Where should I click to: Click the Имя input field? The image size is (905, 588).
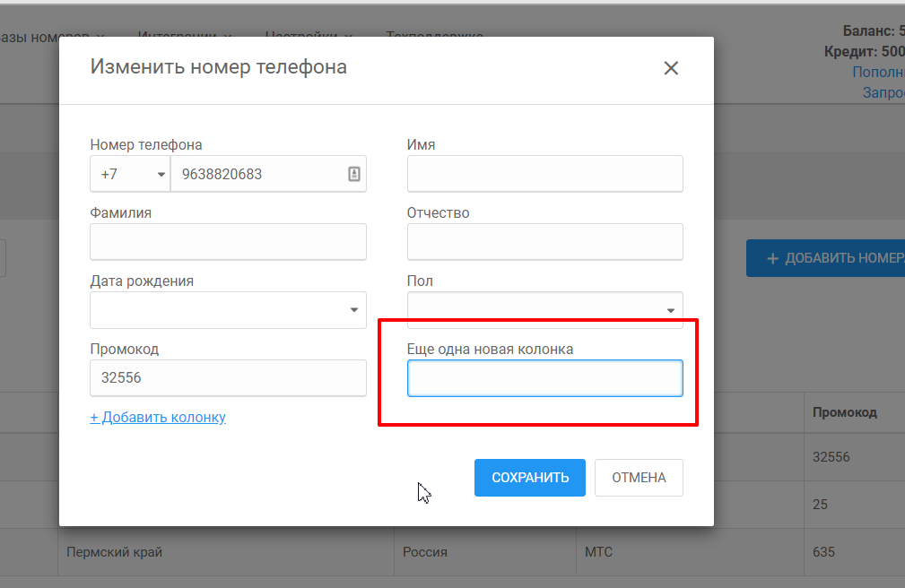point(544,174)
